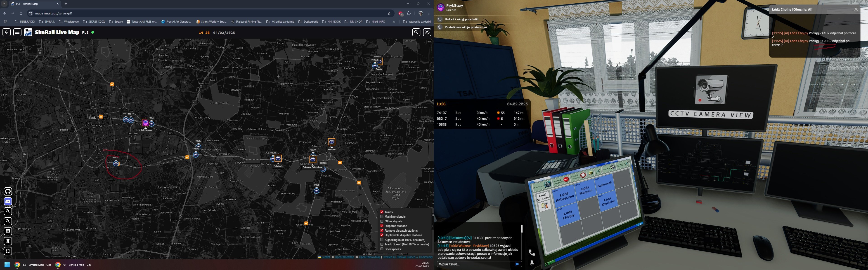Select train 74107 marker on the map
The height and width of the screenshot is (270, 868).
pyautogui.click(x=152, y=124)
